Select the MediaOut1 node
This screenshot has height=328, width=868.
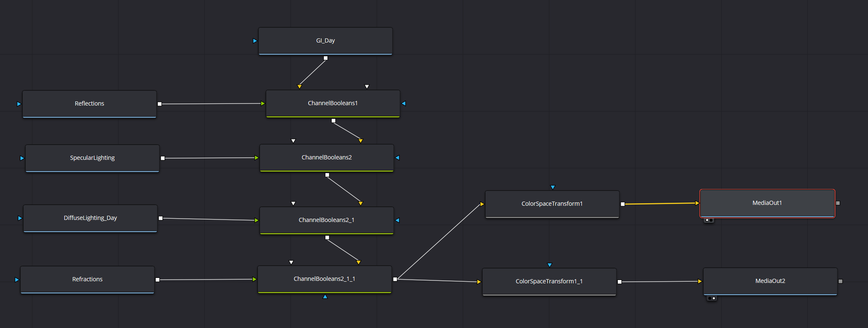click(767, 203)
